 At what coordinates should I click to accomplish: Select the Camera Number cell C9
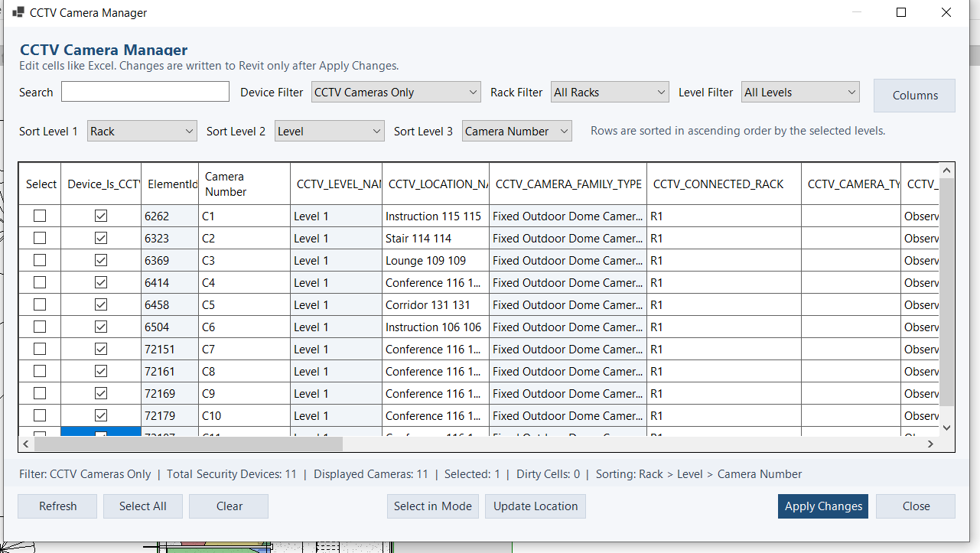point(244,393)
